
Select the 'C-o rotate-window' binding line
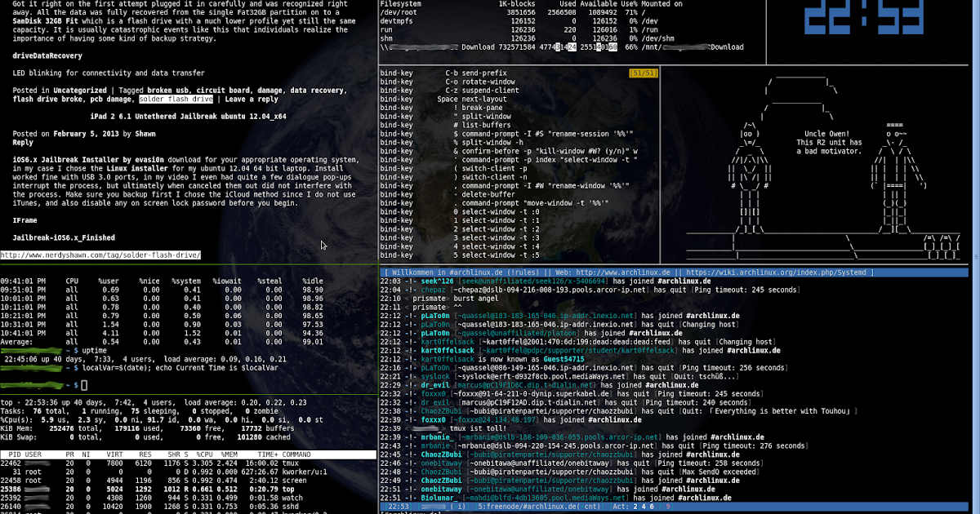(448, 82)
